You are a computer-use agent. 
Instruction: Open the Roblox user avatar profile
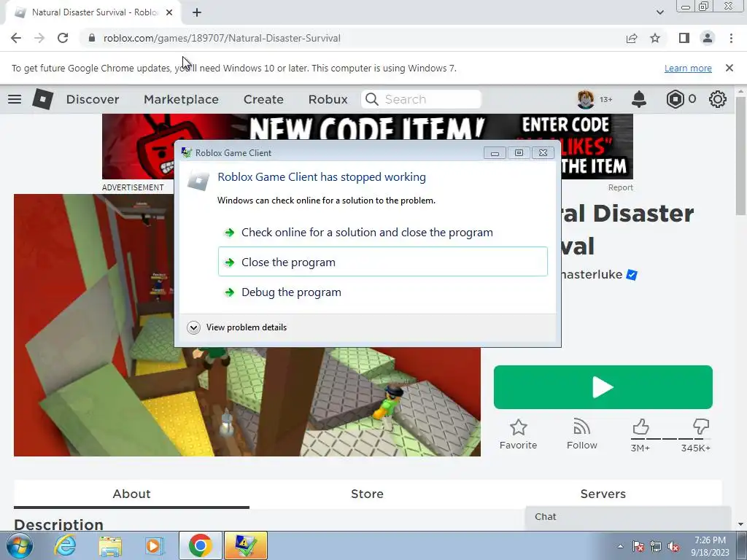pos(586,99)
